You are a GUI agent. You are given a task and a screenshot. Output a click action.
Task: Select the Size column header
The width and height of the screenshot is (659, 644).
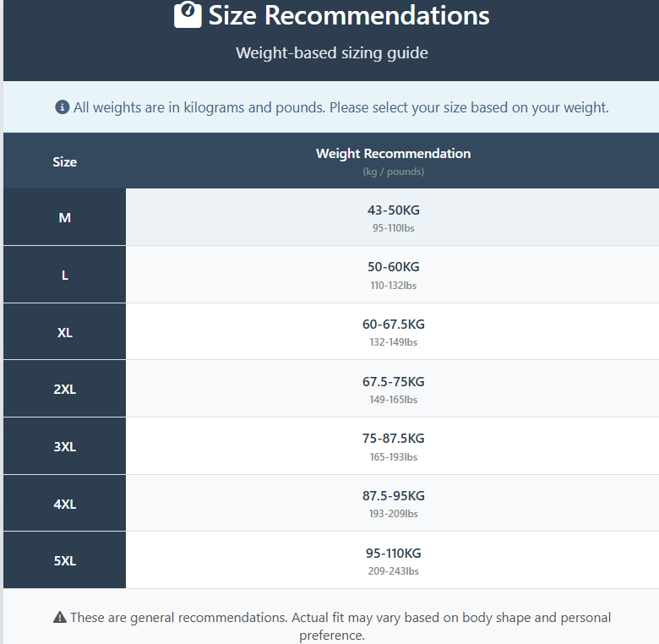(65, 161)
